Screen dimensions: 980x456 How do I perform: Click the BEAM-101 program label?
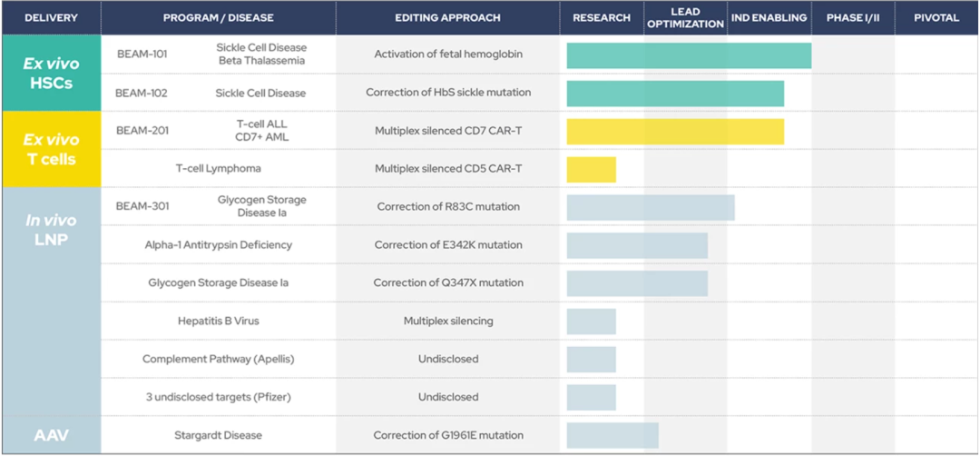tap(142, 55)
